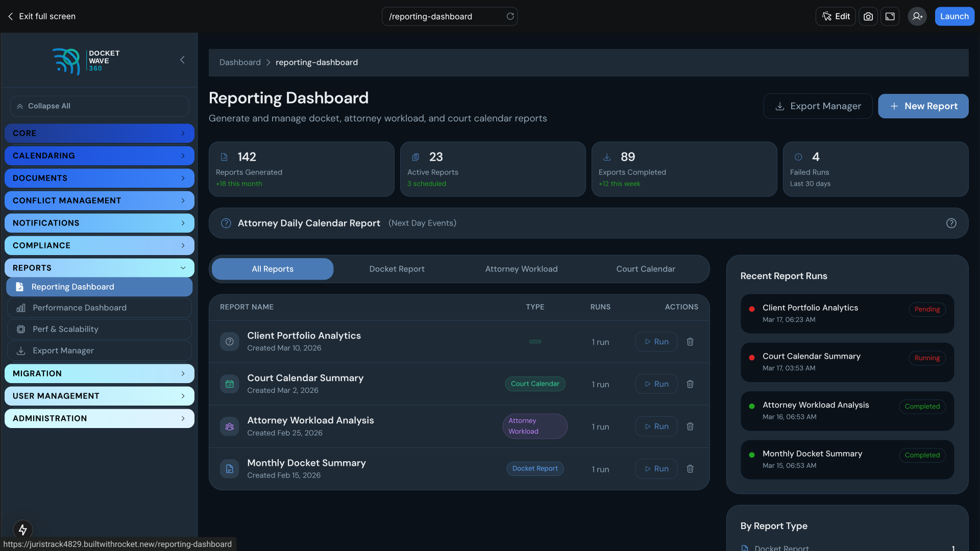Image resolution: width=980 pixels, height=551 pixels.
Task: Delete the Attorney Workload Analysis report
Action: pyautogui.click(x=690, y=427)
